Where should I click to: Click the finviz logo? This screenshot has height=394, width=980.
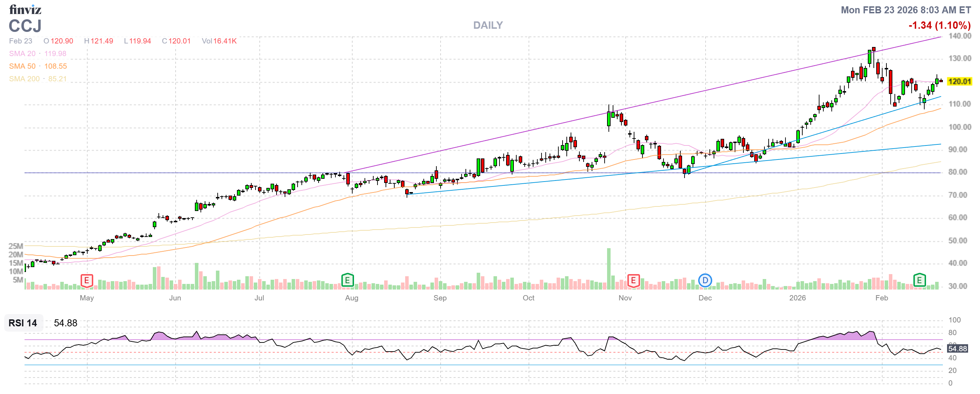click(x=25, y=9)
